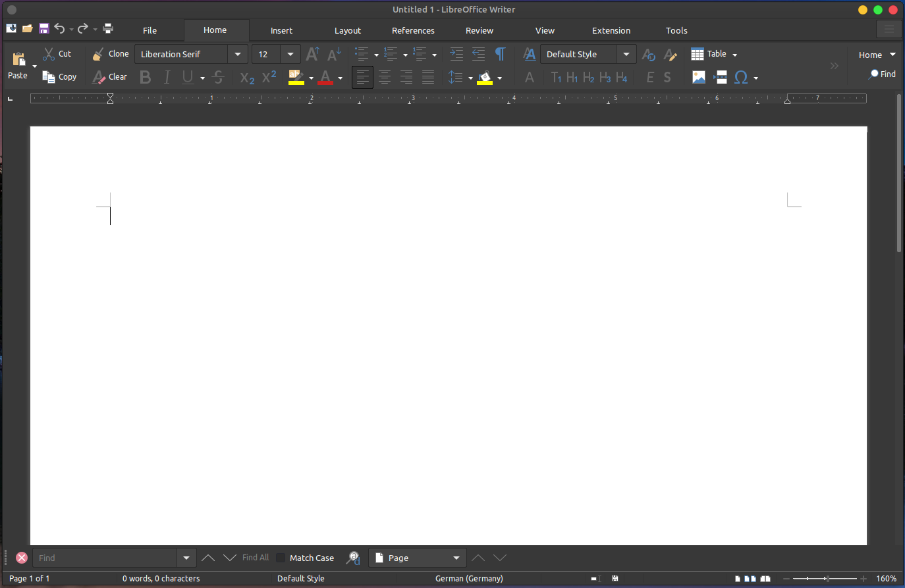Screen dimensions: 905x588
Task: Click the Paste button
Action: pos(16,64)
